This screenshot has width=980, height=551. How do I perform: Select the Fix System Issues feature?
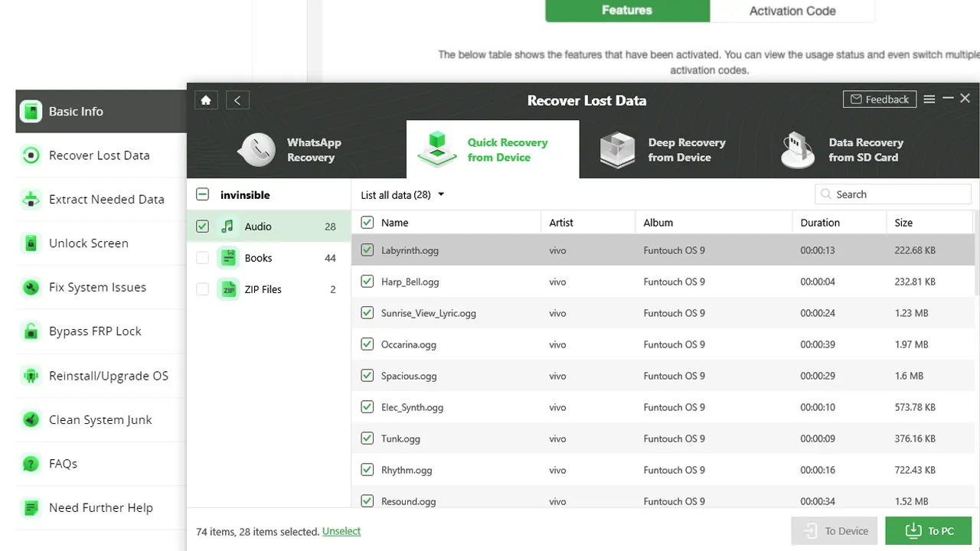tap(96, 287)
